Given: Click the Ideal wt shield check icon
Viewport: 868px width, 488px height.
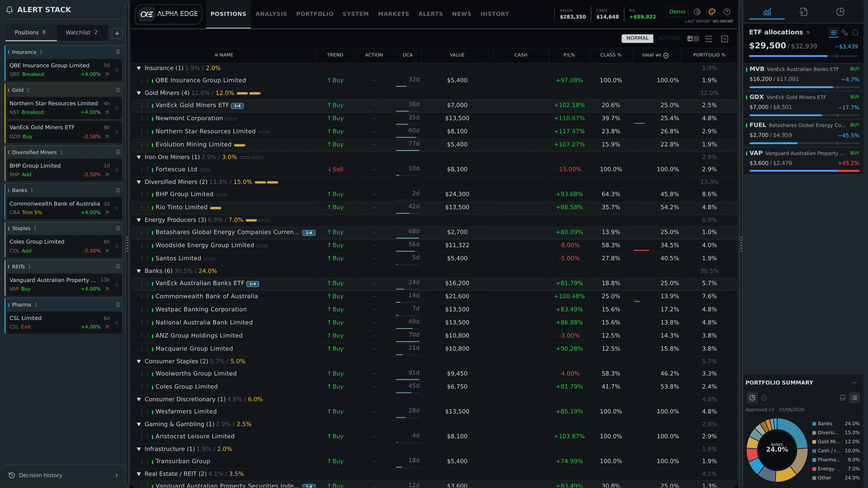Looking at the screenshot, I should point(666,55).
